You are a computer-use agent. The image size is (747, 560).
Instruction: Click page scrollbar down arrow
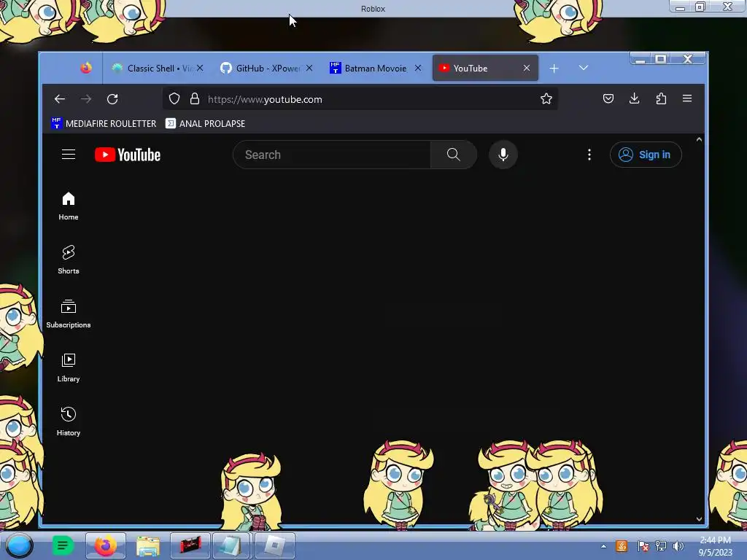pyautogui.click(x=699, y=519)
